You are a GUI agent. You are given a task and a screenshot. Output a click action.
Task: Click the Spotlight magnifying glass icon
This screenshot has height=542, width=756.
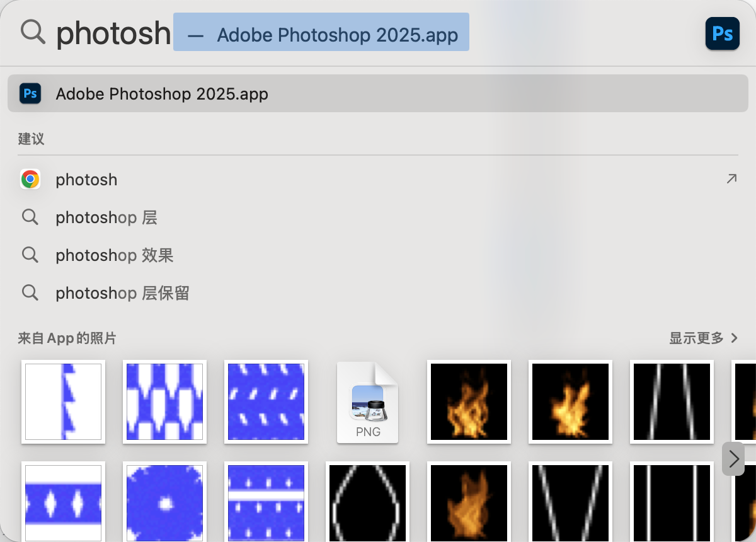tap(33, 32)
